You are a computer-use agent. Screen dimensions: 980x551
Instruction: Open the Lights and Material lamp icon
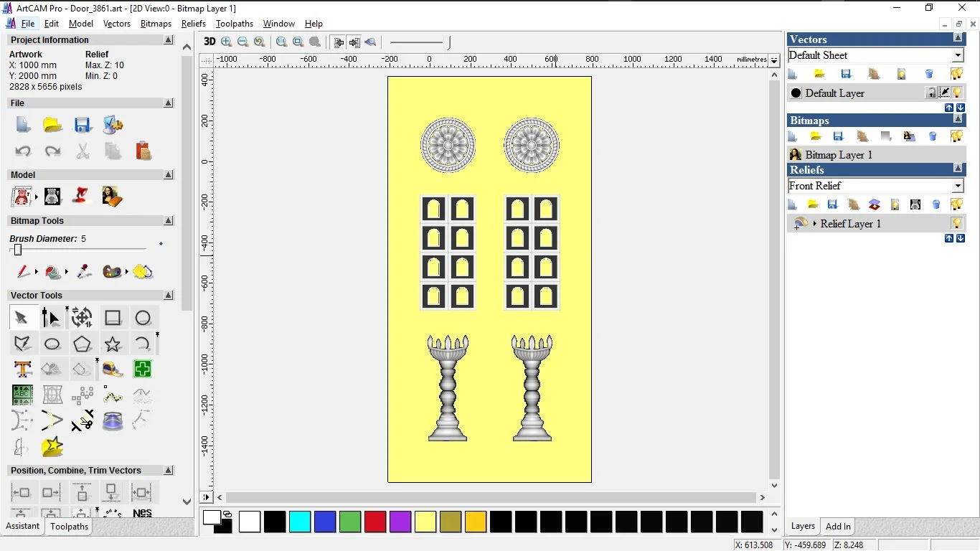pos(81,196)
